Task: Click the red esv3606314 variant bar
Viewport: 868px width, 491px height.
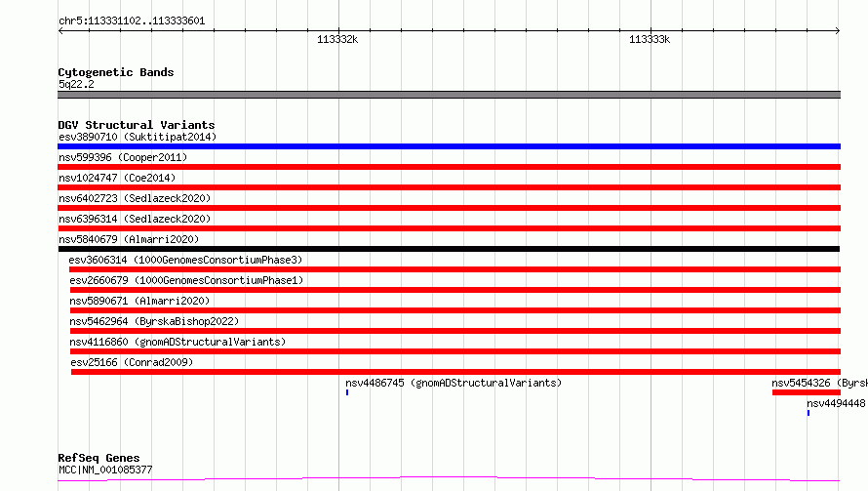Action: pos(455,269)
